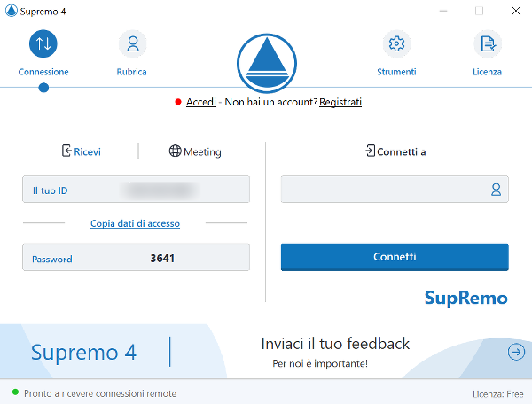This screenshot has height=404, width=532.
Task: Click 'Non hai un account?' text
Action: tap(271, 102)
